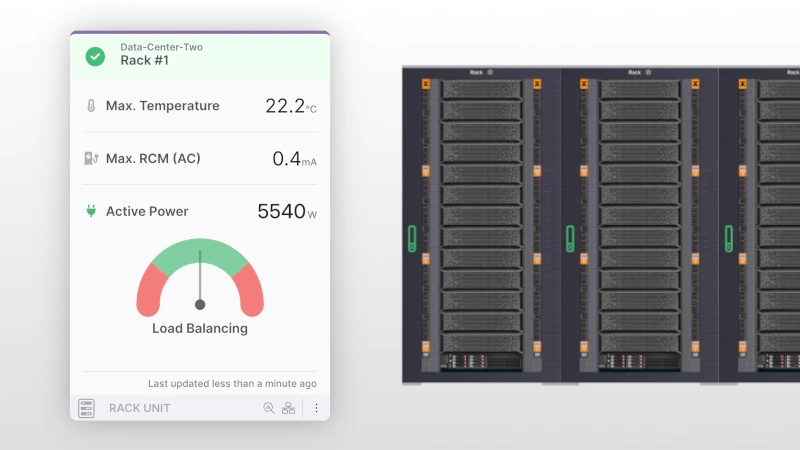Click the info icon beside first rack title

[x=491, y=72]
